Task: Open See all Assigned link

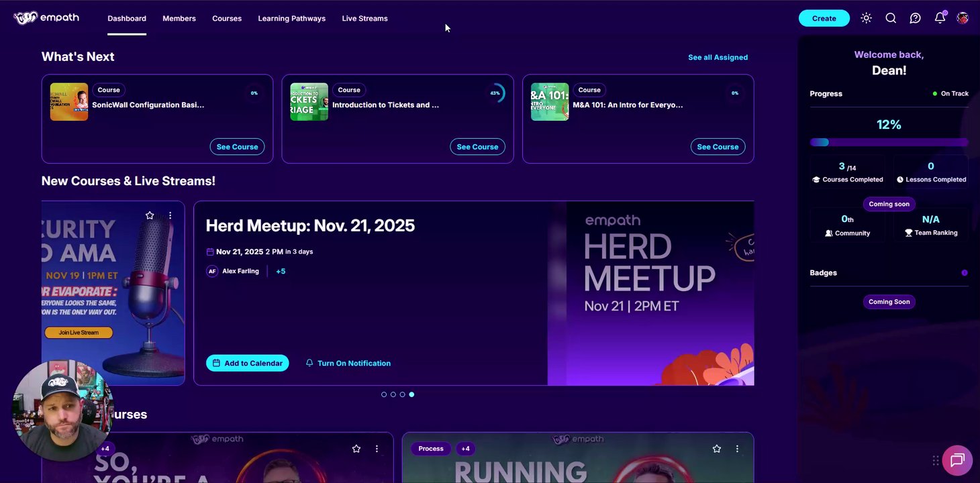Action: tap(718, 57)
